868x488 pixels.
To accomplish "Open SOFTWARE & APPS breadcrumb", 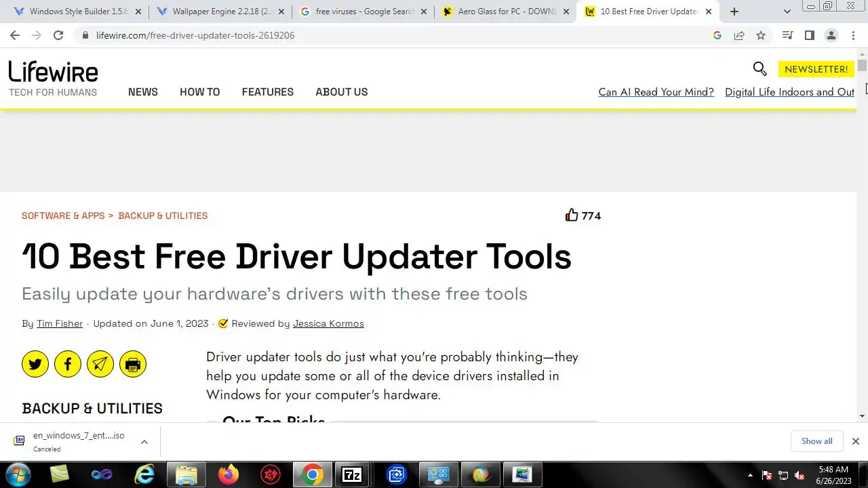I will pos(63,216).
